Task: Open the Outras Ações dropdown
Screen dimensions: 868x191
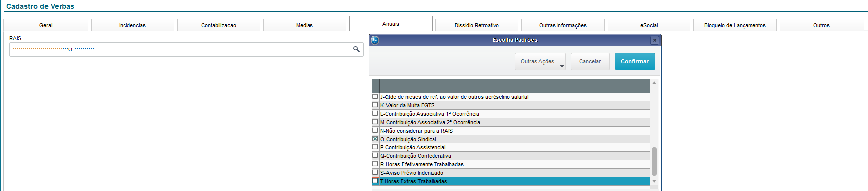Action: point(540,61)
